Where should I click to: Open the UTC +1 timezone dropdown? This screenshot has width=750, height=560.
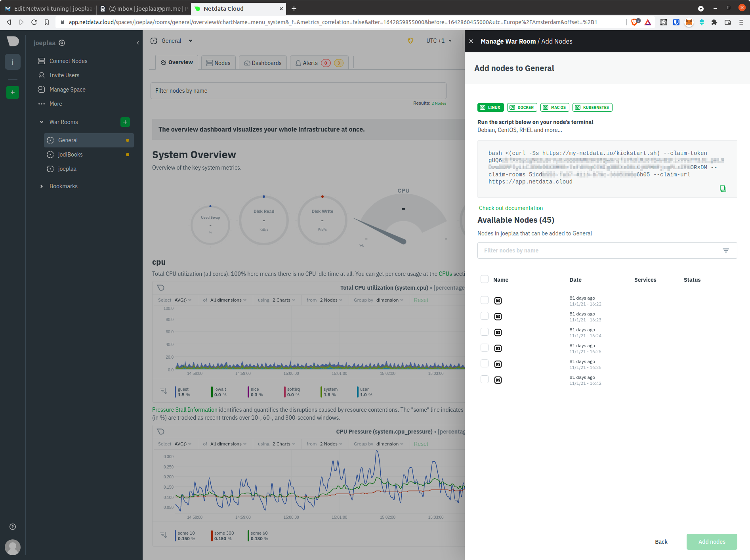tap(439, 41)
